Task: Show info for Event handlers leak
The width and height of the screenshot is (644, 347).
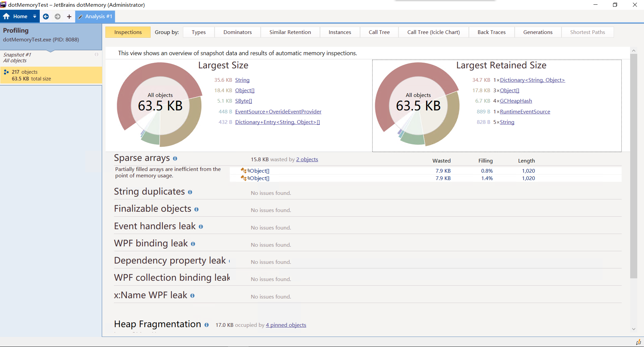Action: [x=201, y=227]
